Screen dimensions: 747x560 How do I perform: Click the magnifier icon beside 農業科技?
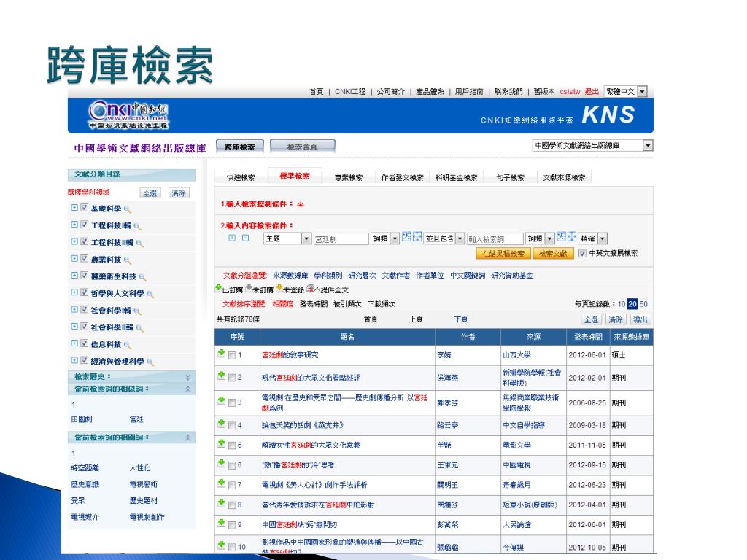coord(127,260)
